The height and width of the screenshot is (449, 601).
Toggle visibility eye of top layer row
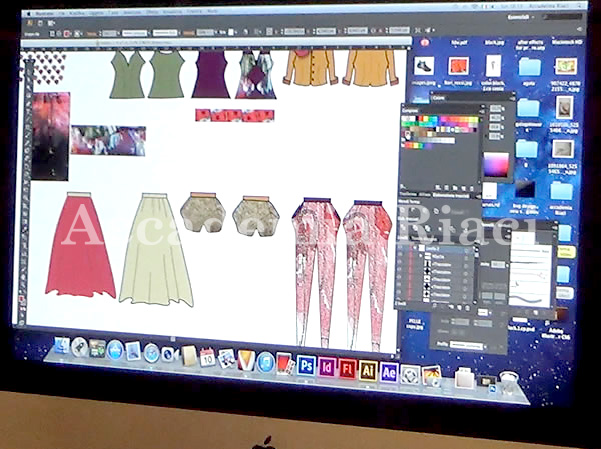click(x=401, y=248)
